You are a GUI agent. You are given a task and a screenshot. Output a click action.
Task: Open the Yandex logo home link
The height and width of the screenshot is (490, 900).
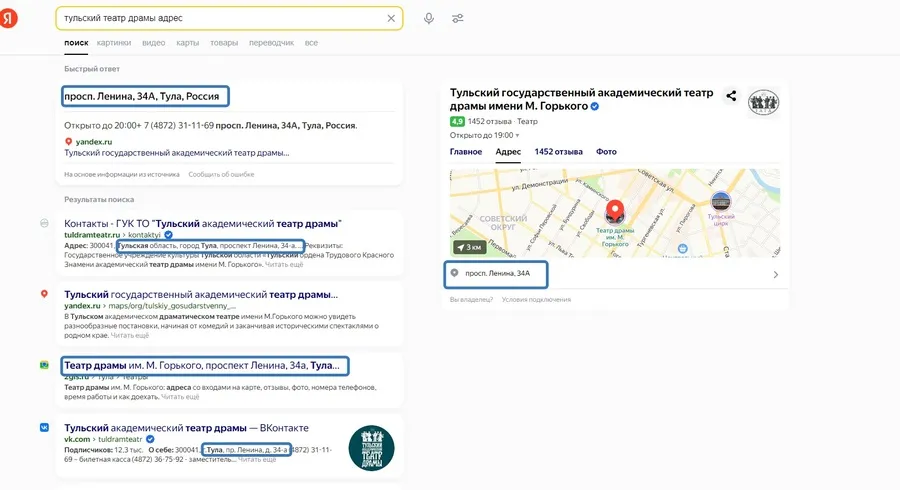9,18
